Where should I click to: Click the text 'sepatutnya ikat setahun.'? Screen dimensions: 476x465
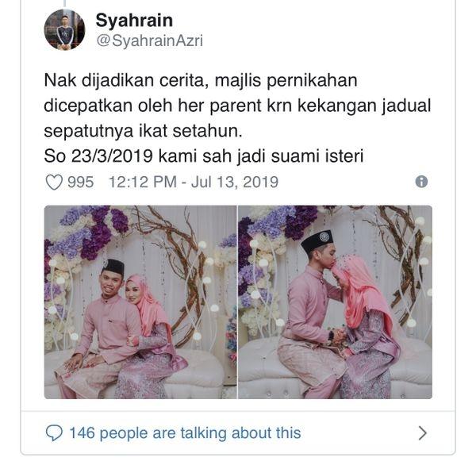click(x=143, y=131)
